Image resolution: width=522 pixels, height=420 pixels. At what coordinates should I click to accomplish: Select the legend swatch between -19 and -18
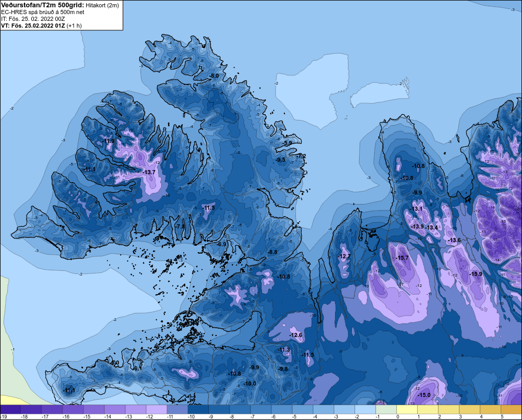click(x=10, y=410)
